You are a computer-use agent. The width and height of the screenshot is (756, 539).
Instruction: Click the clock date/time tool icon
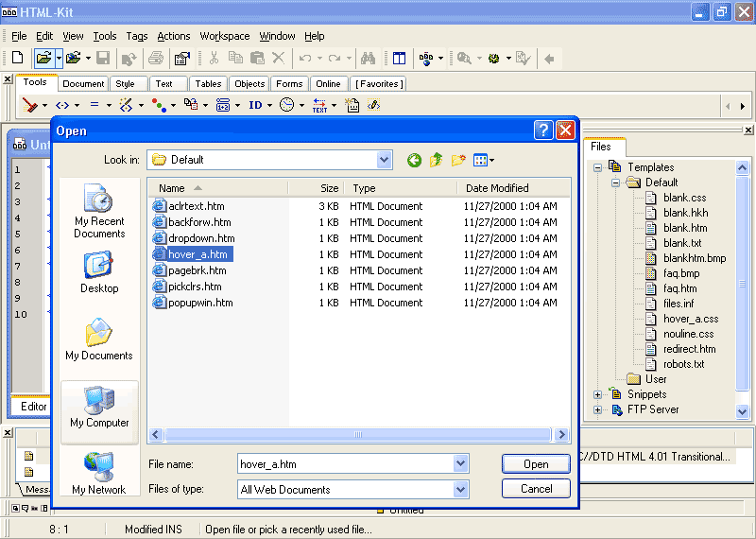pyautogui.click(x=287, y=105)
